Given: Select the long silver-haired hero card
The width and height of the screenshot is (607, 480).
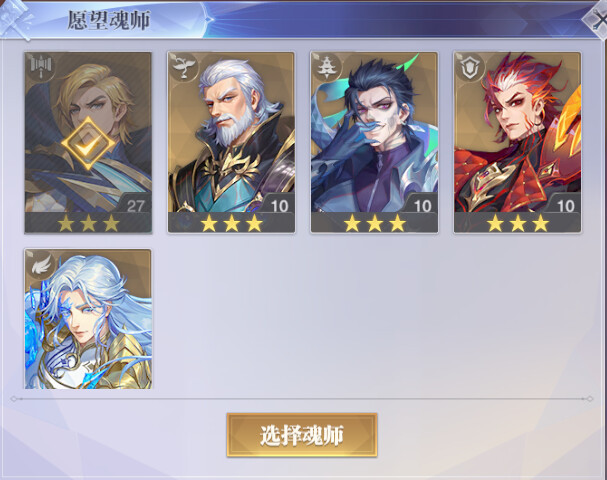Looking at the screenshot, I should [x=88, y=319].
